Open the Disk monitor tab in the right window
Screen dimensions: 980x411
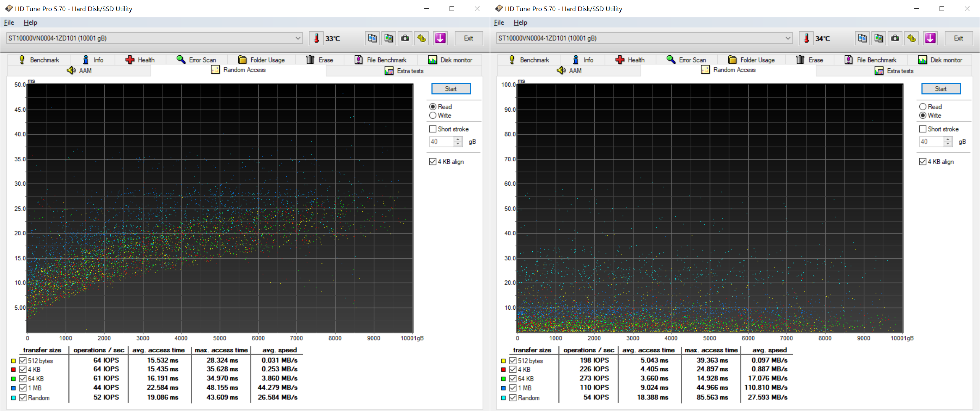[x=940, y=60]
